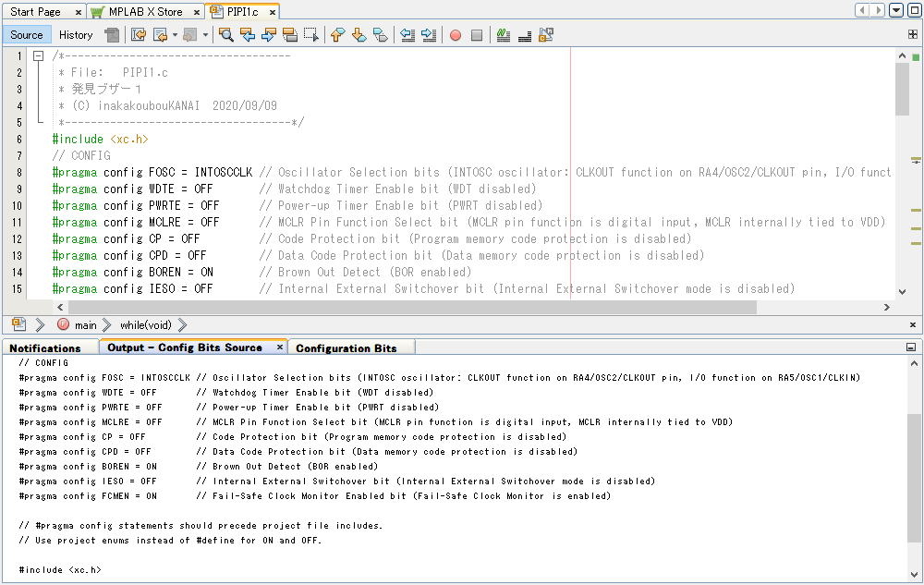Open the Configuration Bits tab
The height and width of the screenshot is (585, 924).
point(346,348)
